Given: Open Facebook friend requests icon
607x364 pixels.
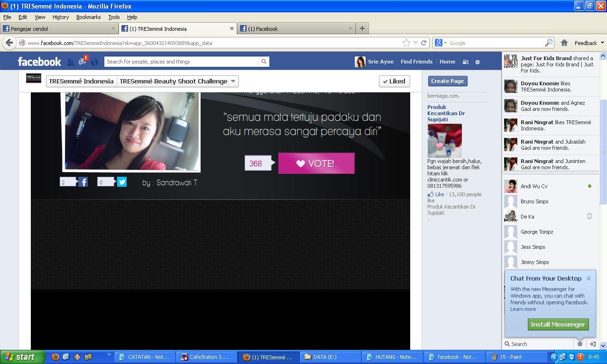Looking at the screenshot, I should coord(70,62).
